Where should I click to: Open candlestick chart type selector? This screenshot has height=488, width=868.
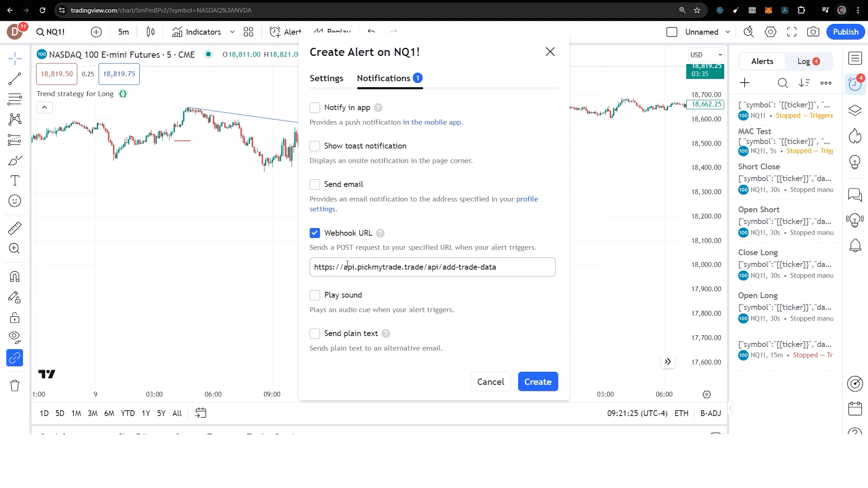click(151, 32)
